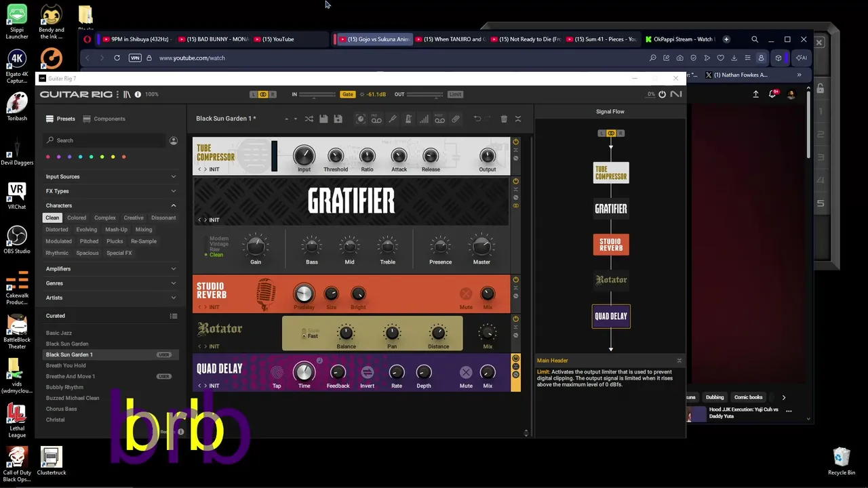868x488 pixels.
Task: Select Clustertruck desktop icon
Action: tap(52, 461)
